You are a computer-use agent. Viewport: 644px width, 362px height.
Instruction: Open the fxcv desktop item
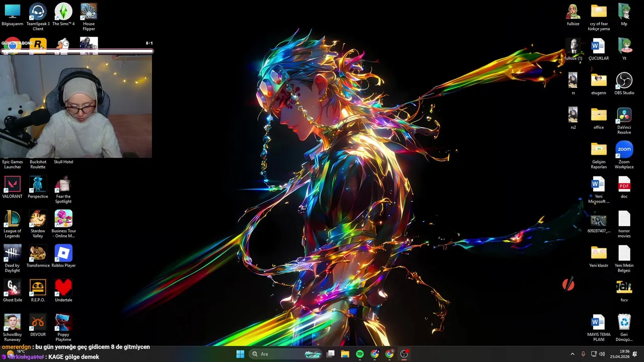click(x=624, y=291)
